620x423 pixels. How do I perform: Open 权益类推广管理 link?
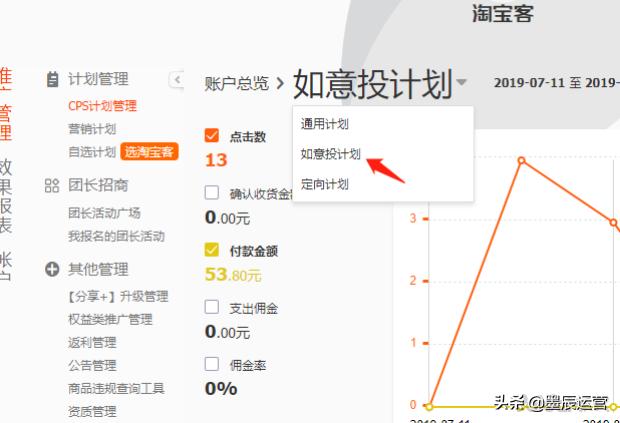[x=110, y=319]
